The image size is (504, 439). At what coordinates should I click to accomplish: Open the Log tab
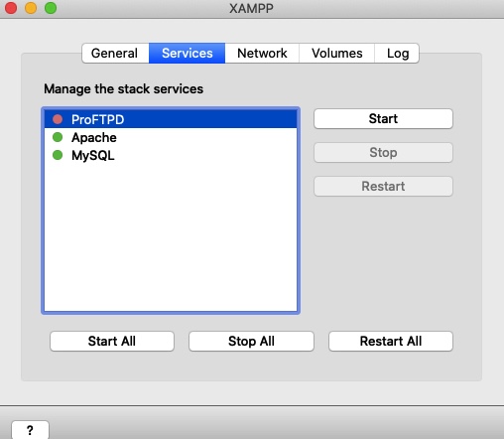coord(397,53)
